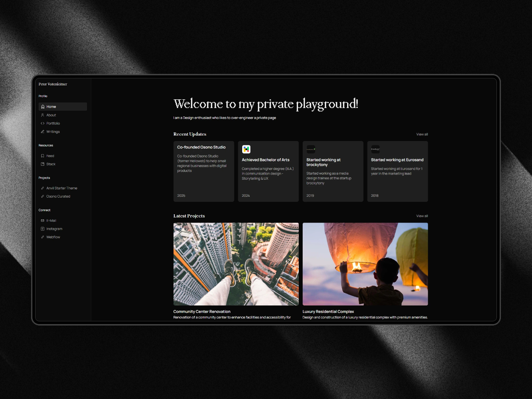Click the Stack icon in Resources
Image resolution: width=532 pixels, height=399 pixels.
coord(43,164)
